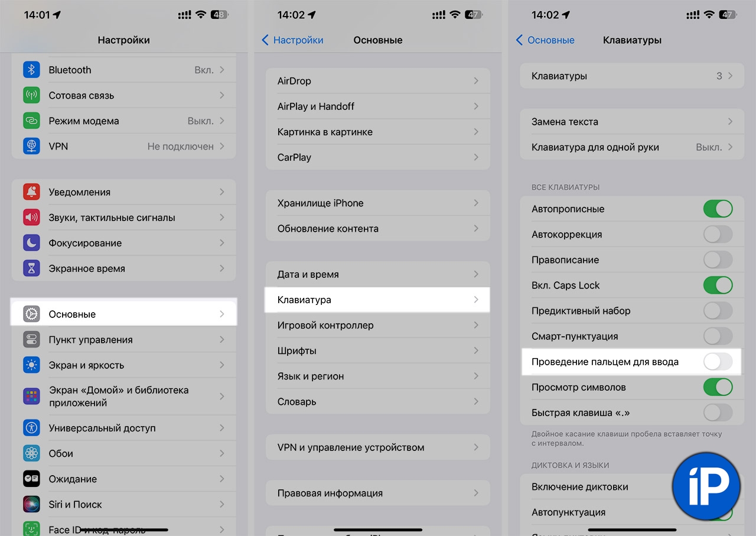The image size is (756, 536).
Task: Go back via the Основные link
Action: [x=545, y=40]
